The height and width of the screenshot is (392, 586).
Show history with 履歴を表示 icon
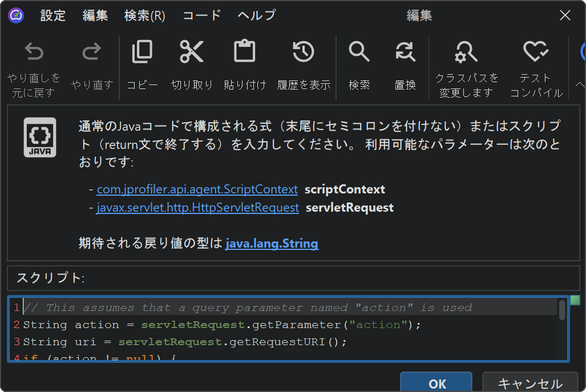pyautogui.click(x=304, y=52)
